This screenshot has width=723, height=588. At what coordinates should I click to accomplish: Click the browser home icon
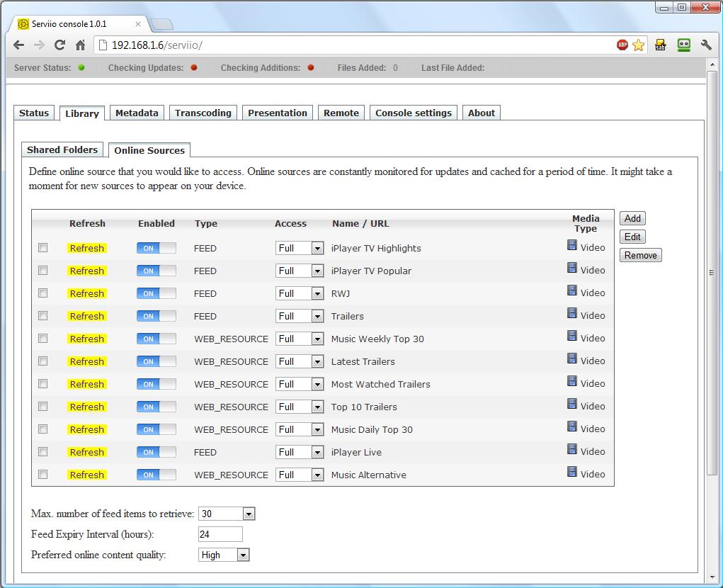point(80,45)
